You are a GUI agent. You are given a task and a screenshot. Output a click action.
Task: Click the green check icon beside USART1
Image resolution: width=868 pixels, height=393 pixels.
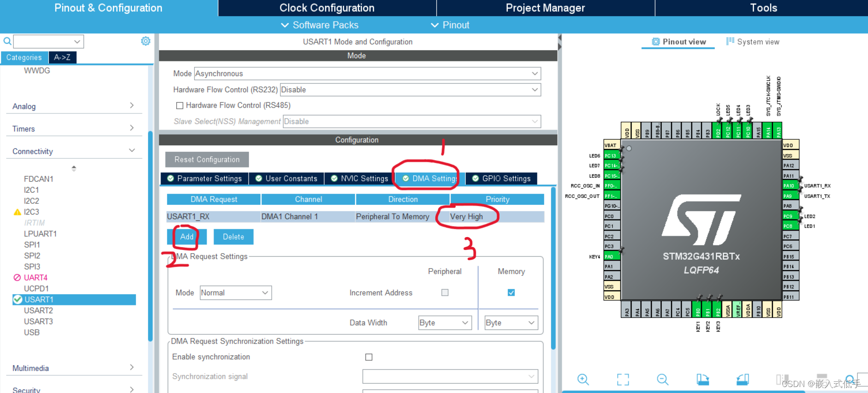click(18, 299)
